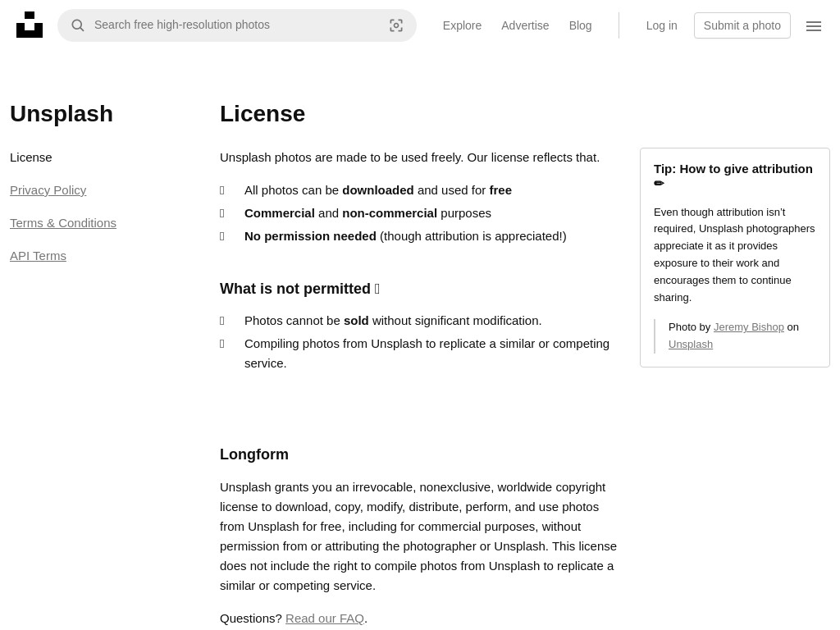
Task: Open visual search camera icon
Action: click(x=396, y=25)
